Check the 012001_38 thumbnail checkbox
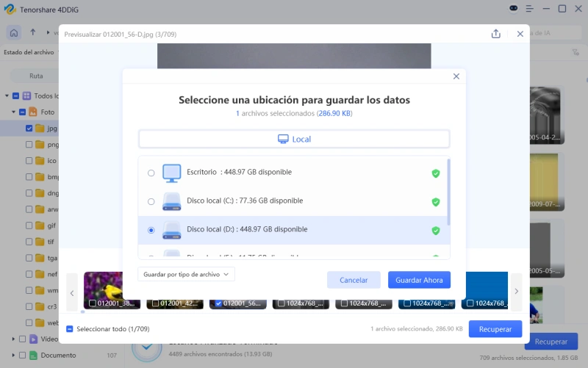Image resolution: width=588 pixels, height=368 pixels. pyautogui.click(x=93, y=303)
